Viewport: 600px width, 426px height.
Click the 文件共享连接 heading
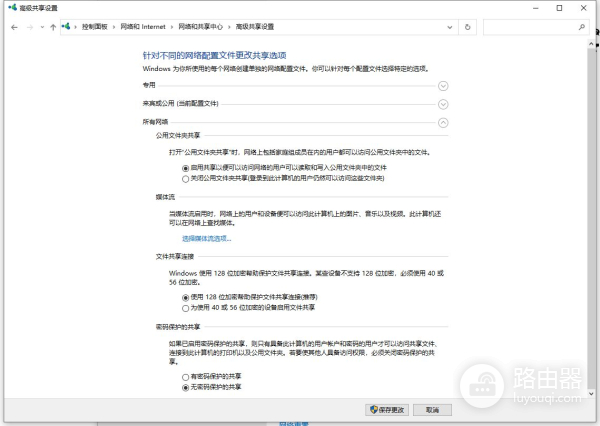(x=175, y=256)
